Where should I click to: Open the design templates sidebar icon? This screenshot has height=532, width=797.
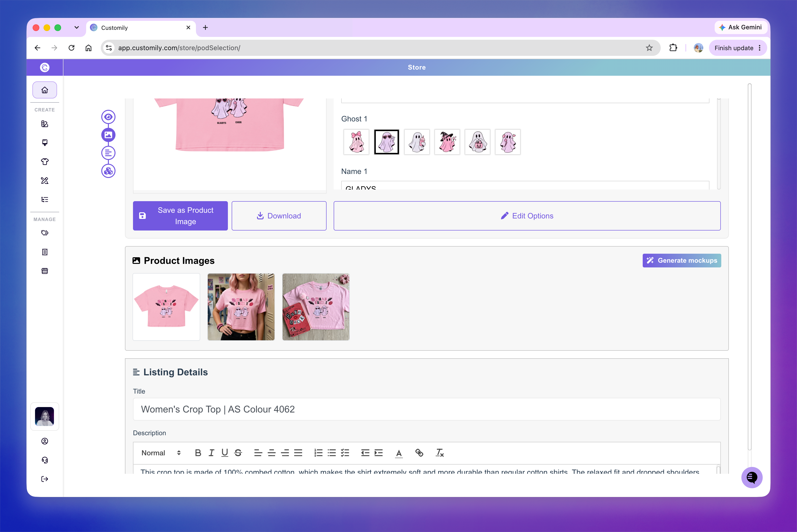pyautogui.click(x=44, y=124)
